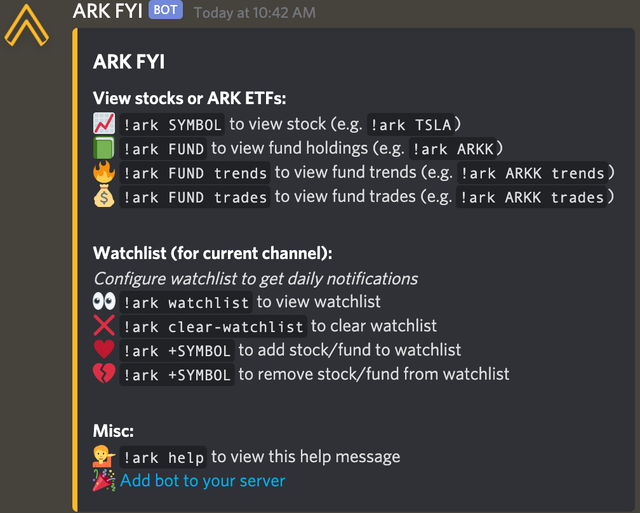
Task: Click the red cross mark emoji
Action: (x=104, y=326)
